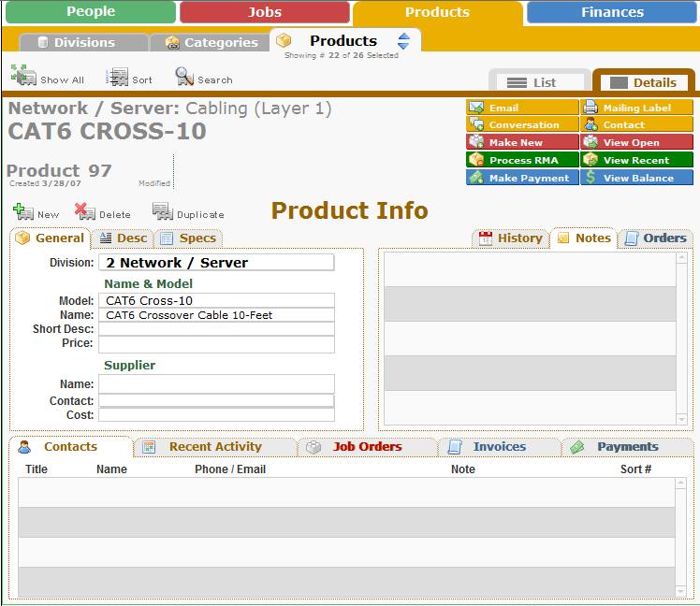Delete the product with the red X icon
Image resolution: width=700 pixels, height=606 pixels.
point(85,212)
